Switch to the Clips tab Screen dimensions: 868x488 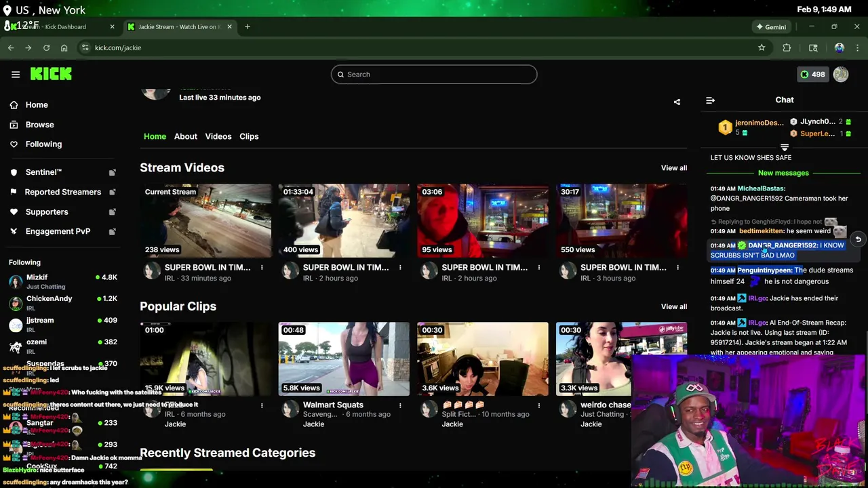(249, 136)
